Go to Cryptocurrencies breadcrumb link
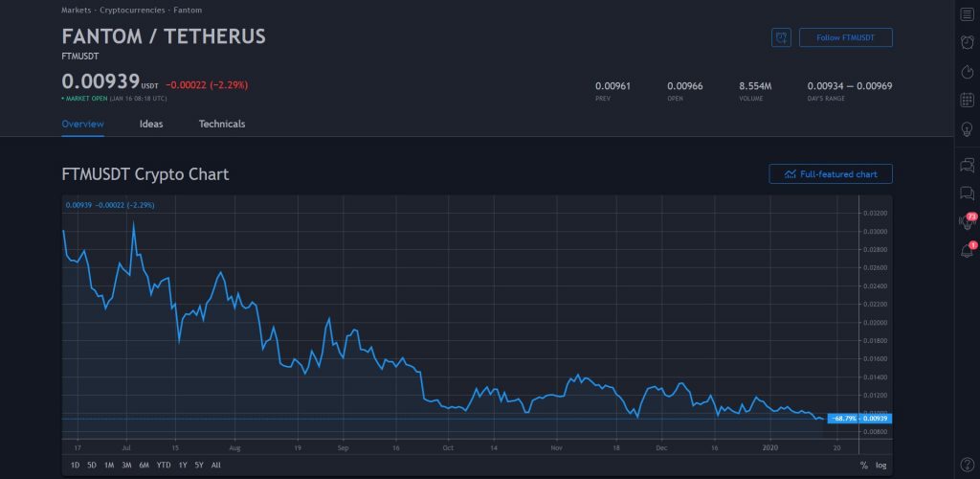Image resolution: width=980 pixels, height=479 pixels. click(x=132, y=10)
